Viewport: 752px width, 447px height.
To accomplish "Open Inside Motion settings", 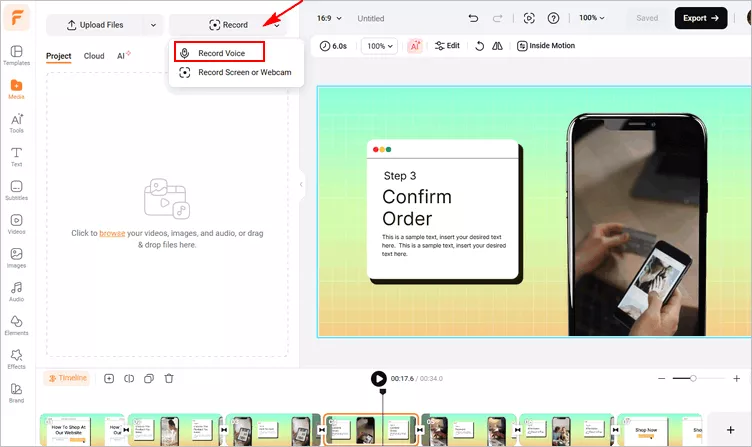I will pyautogui.click(x=546, y=46).
